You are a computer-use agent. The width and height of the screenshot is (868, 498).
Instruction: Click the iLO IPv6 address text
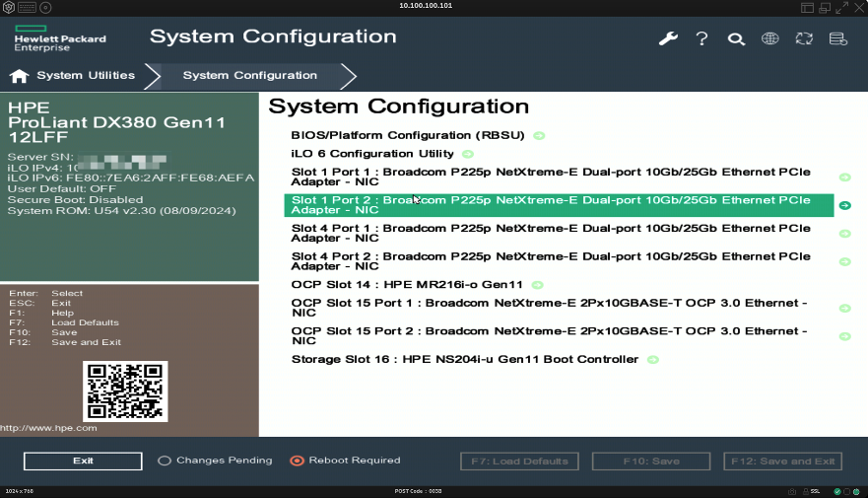(131, 178)
